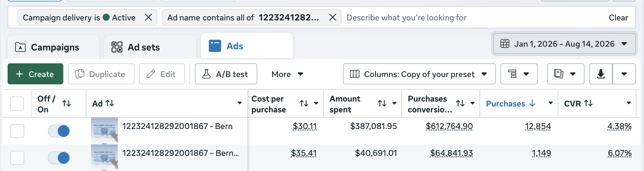Screen dimensions: 644x171
Task: Click the $30.11 cost per purchase value
Action: click(304, 126)
